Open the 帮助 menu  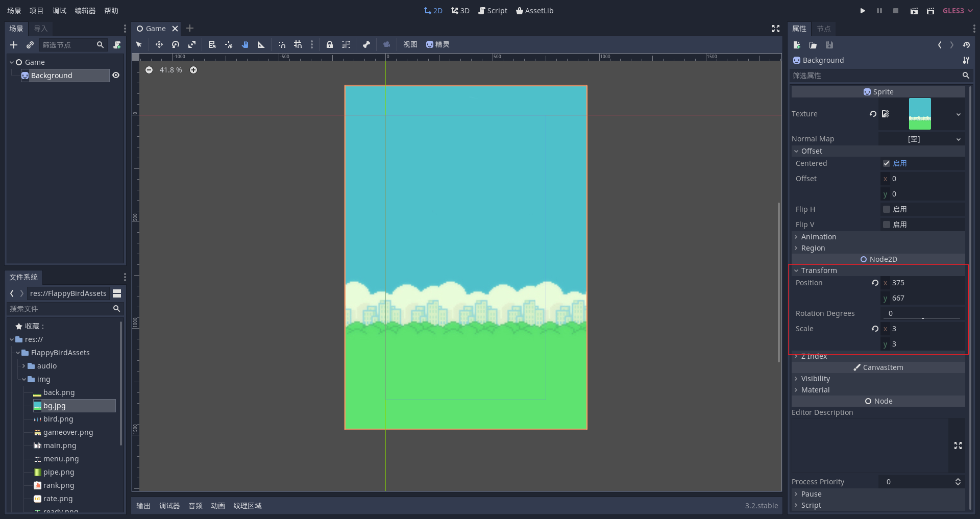(111, 11)
